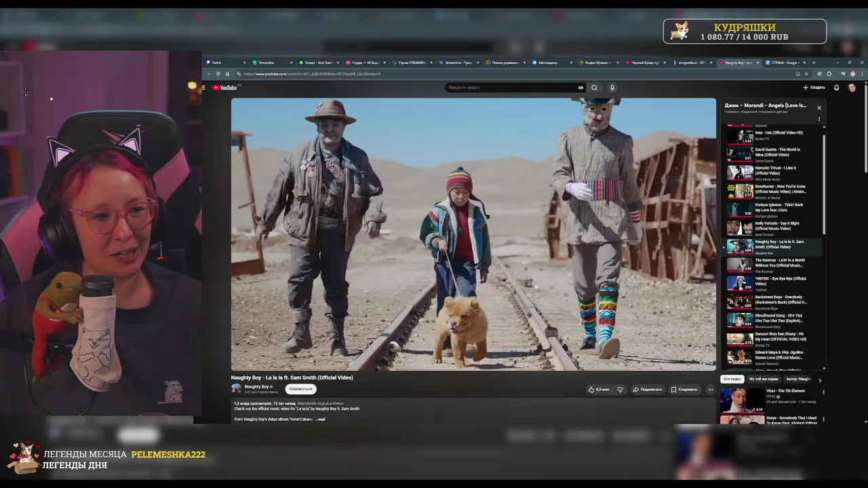Select the Автор: Naughty chip
868x488 pixels.
pyautogui.click(x=798, y=379)
